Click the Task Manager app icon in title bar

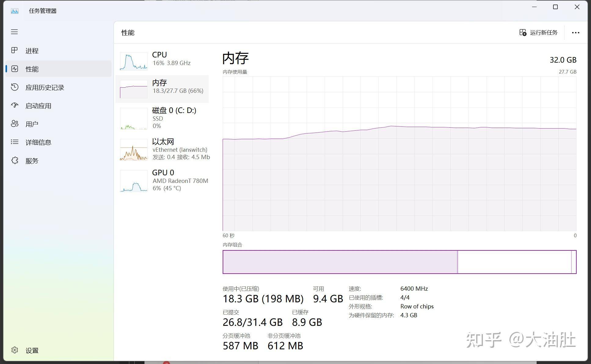tap(14, 11)
